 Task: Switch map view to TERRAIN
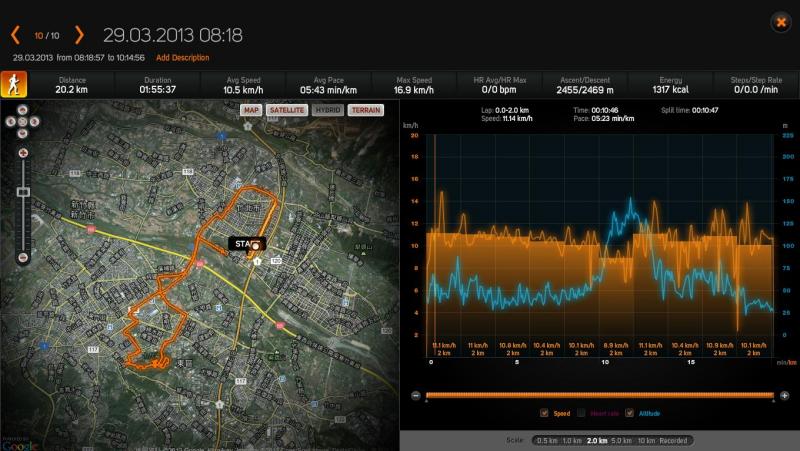coord(366,110)
